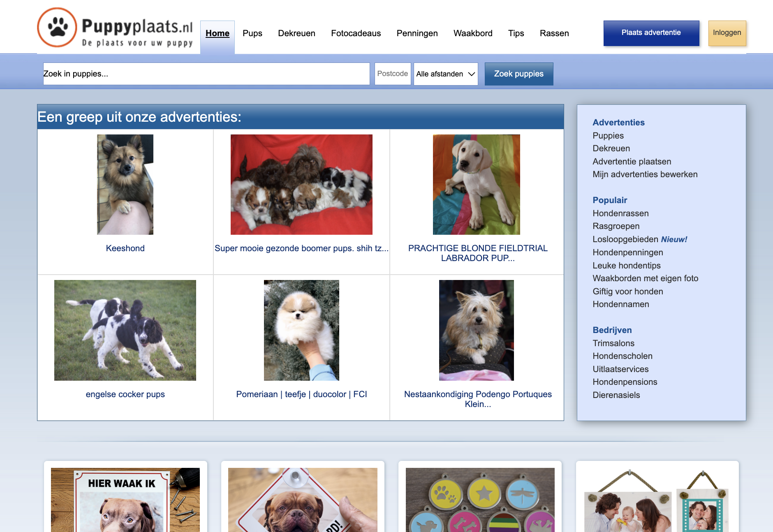This screenshot has width=773, height=532.
Task: Open the engelse cocker pups photo
Action: (x=125, y=330)
